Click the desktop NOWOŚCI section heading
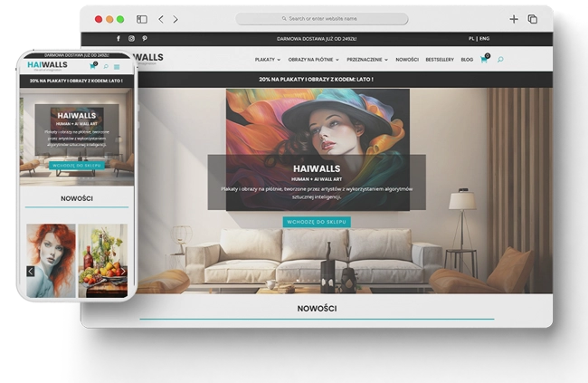The width and height of the screenshot is (588, 383). (x=317, y=308)
